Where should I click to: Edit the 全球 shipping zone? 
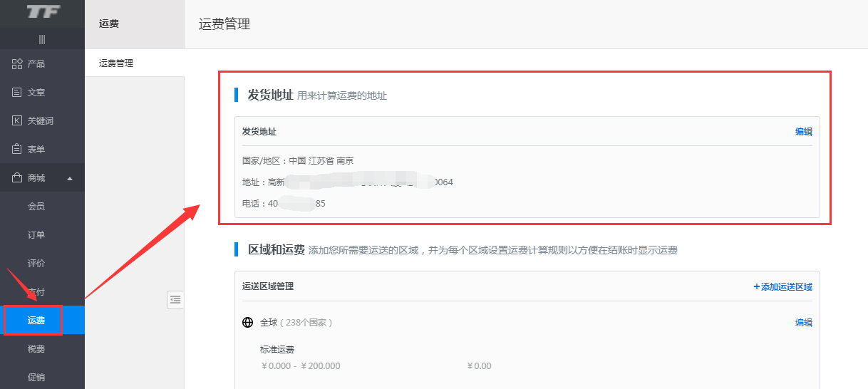(803, 323)
